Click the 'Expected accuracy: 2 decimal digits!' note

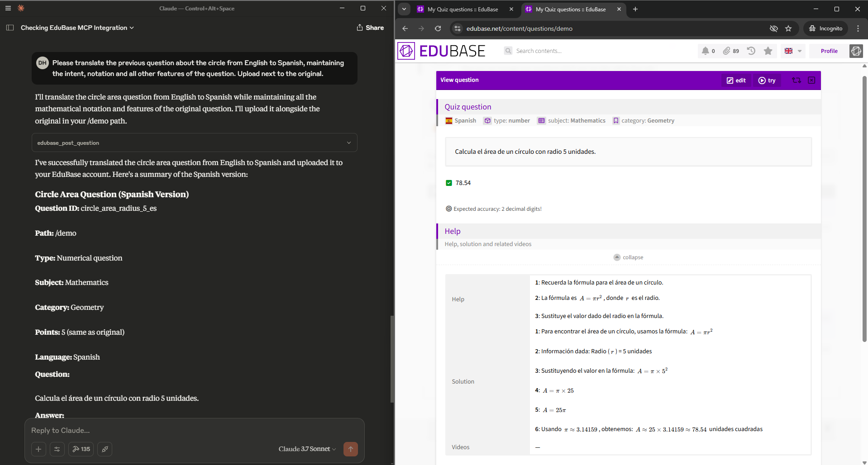click(x=494, y=209)
